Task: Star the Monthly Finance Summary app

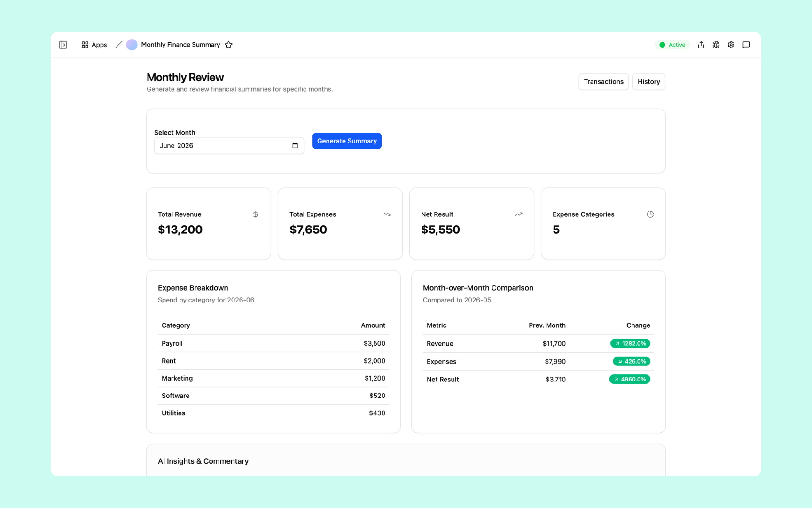Action: [x=229, y=45]
